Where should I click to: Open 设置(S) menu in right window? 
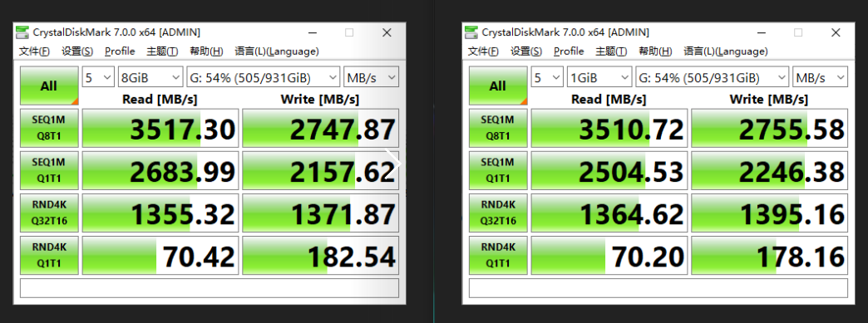tap(526, 51)
